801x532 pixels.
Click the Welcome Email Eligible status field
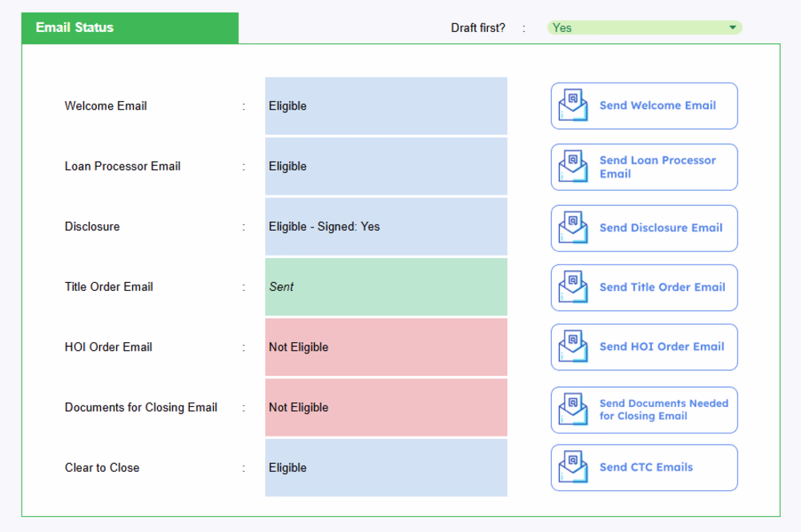[386, 106]
